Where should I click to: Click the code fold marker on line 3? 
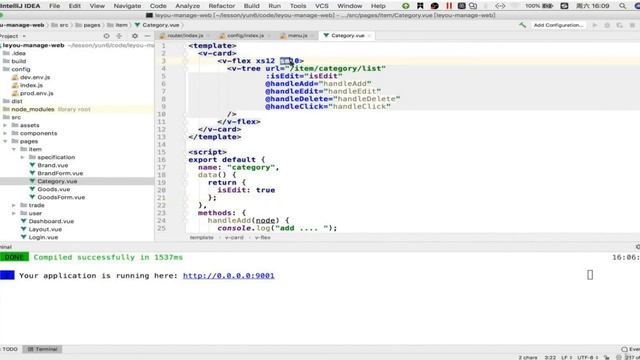coord(185,61)
